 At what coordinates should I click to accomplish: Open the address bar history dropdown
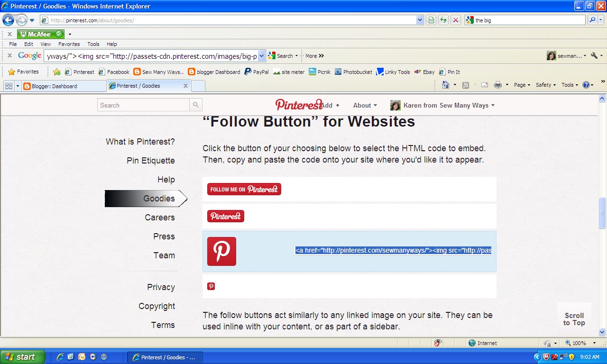pos(420,20)
